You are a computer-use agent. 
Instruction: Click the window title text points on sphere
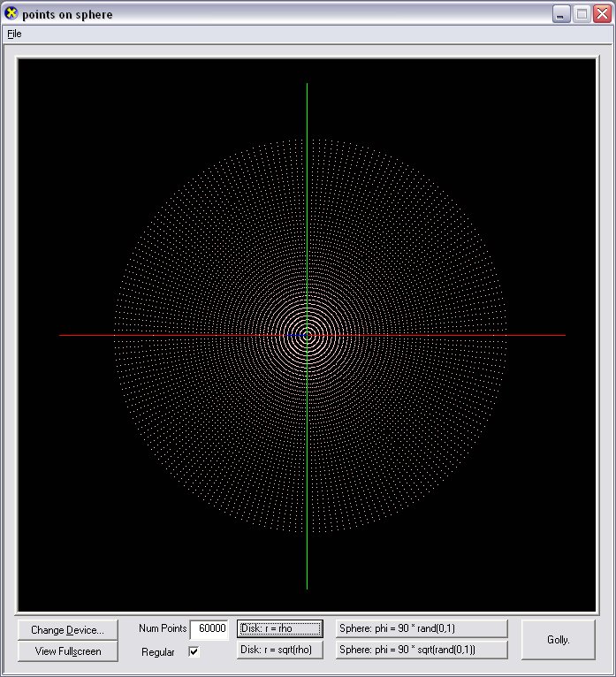click(67, 14)
